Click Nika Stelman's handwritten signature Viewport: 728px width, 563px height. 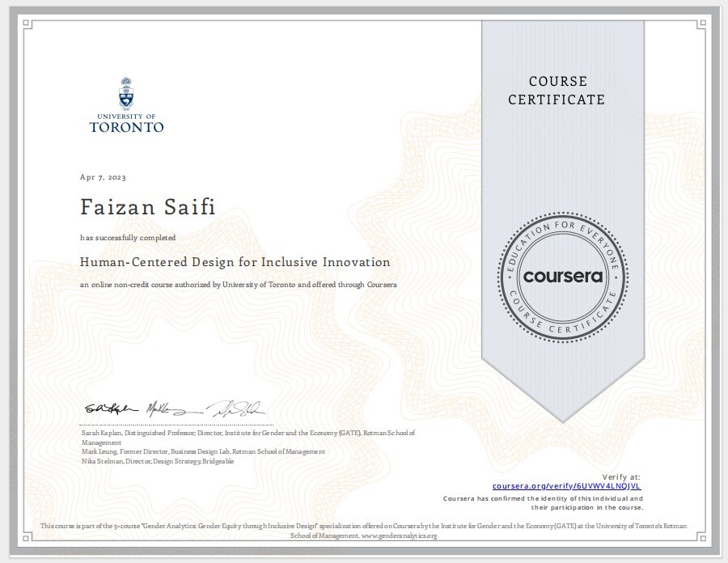(x=235, y=408)
